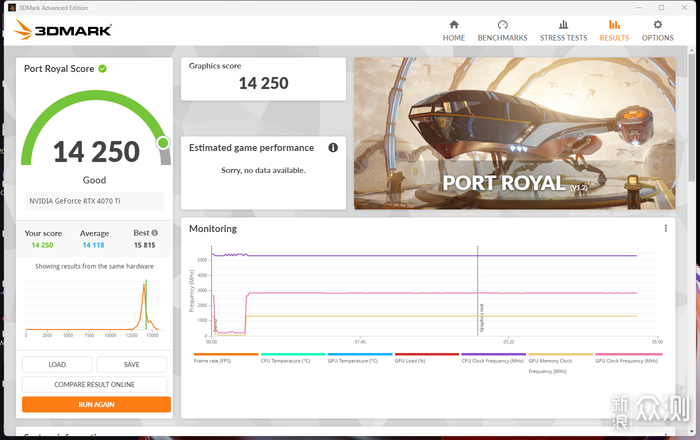700x440 pixels.
Task: Click the Graphics score 14 250 value
Action: 263,83
